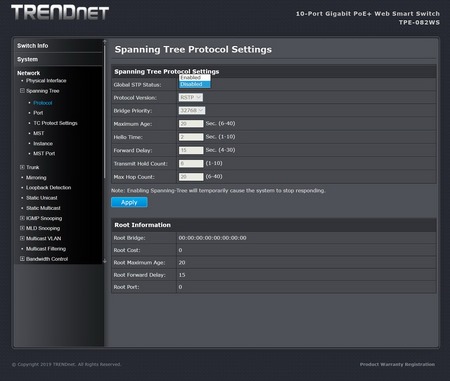This screenshot has width=450, height=381.
Task: Expand the Multicast VLAN plus icon
Action: 22,239
